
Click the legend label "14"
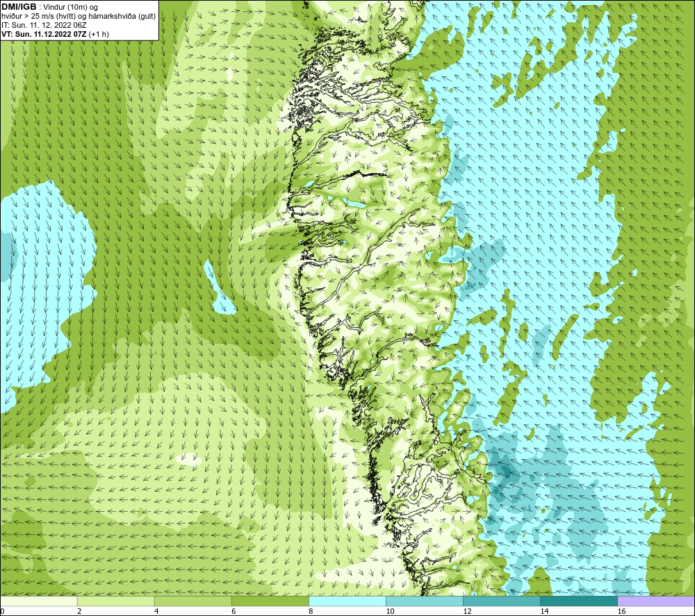coord(544,612)
